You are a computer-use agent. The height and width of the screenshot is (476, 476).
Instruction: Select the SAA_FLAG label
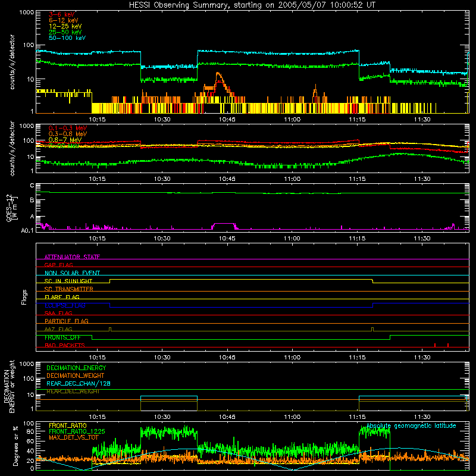(x=58, y=314)
